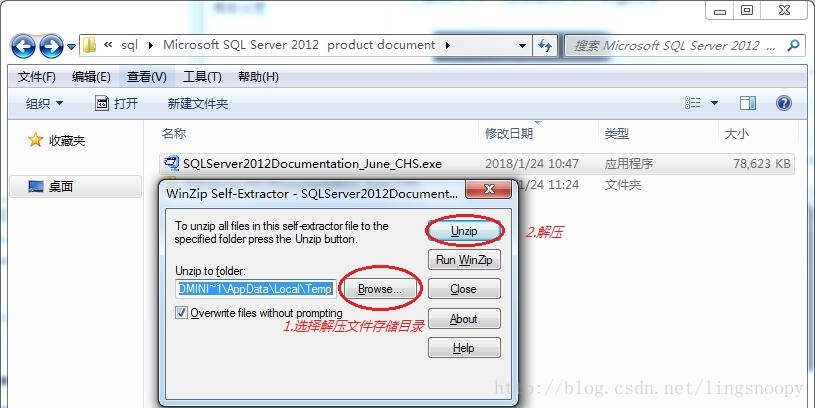Toggle the preview pane icon

tap(748, 103)
